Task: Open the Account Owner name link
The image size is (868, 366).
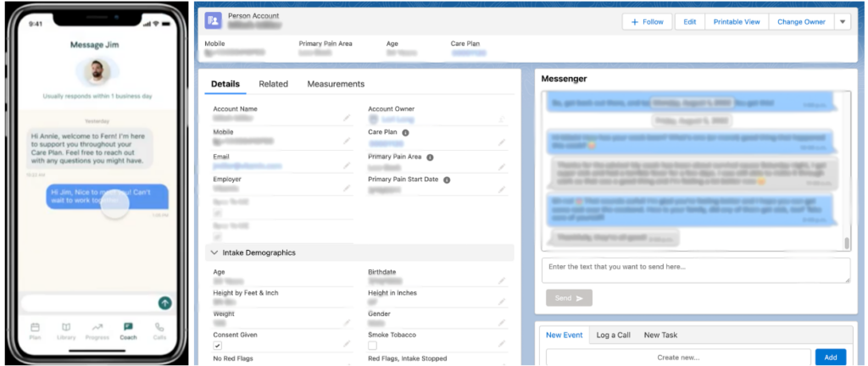Action: (397, 119)
